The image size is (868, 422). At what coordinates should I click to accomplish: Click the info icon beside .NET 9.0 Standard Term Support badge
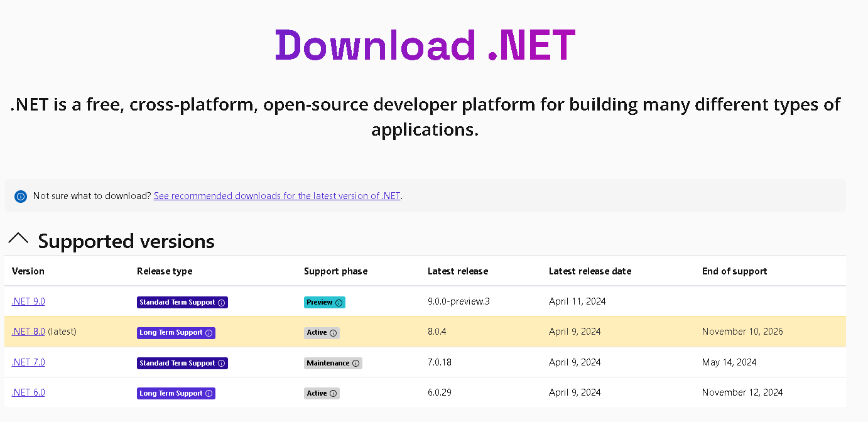click(x=222, y=302)
